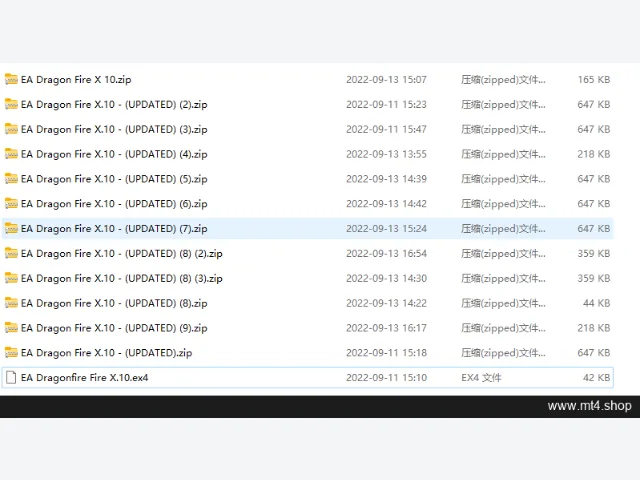Click zip icon beside (UPDATED) (2).zip
Viewport: 640px width, 480px height.
point(11,104)
